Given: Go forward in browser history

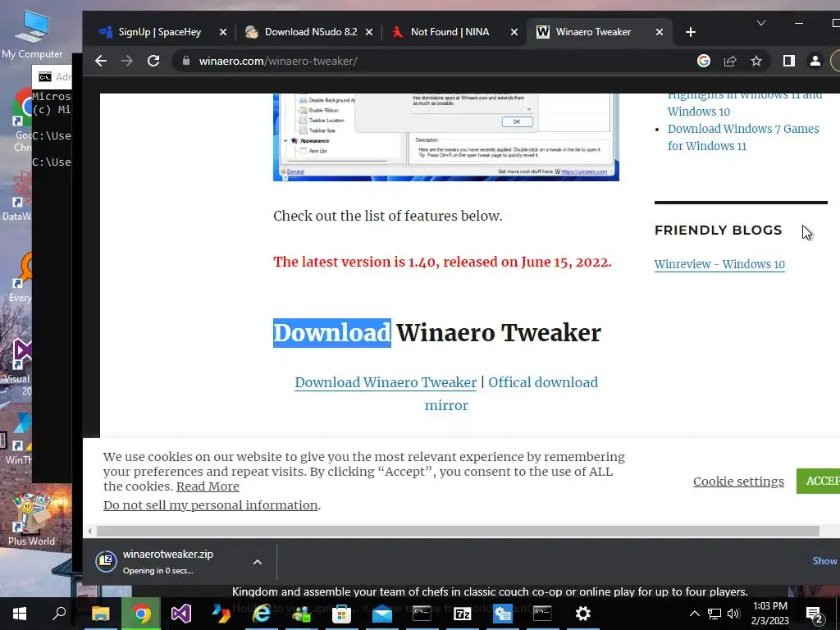Looking at the screenshot, I should coord(127,61).
